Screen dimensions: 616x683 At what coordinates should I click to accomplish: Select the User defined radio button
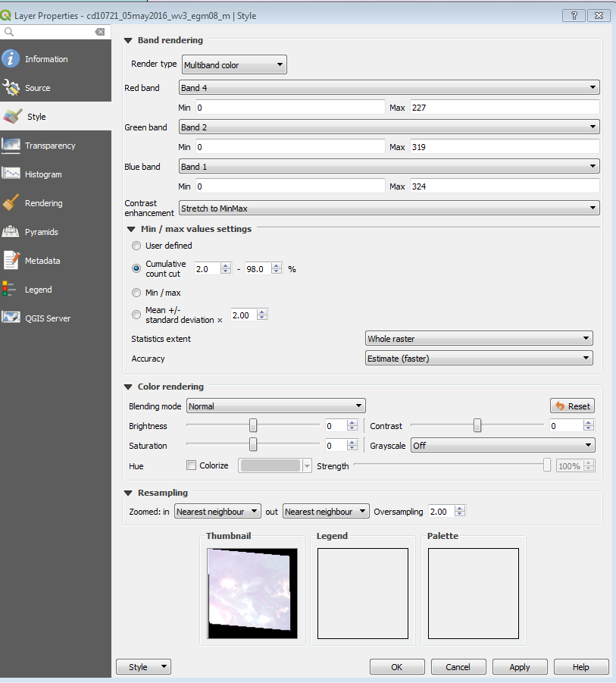pos(136,246)
